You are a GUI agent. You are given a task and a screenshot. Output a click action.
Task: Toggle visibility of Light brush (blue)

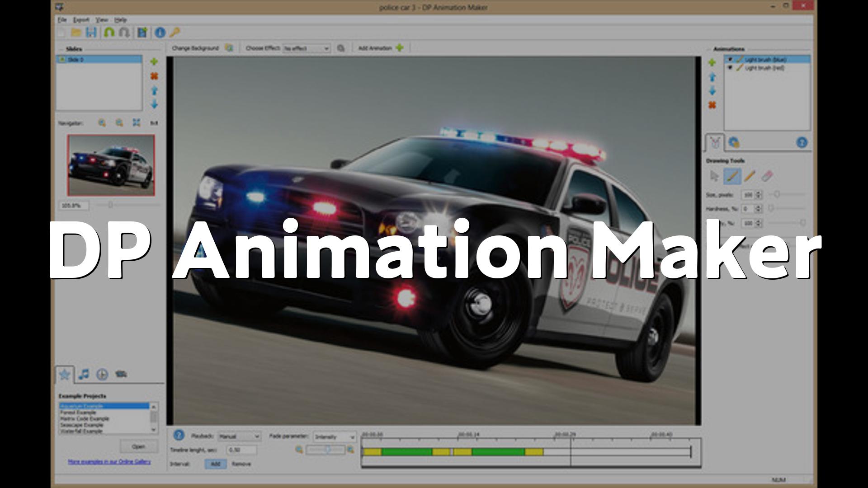point(730,60)
